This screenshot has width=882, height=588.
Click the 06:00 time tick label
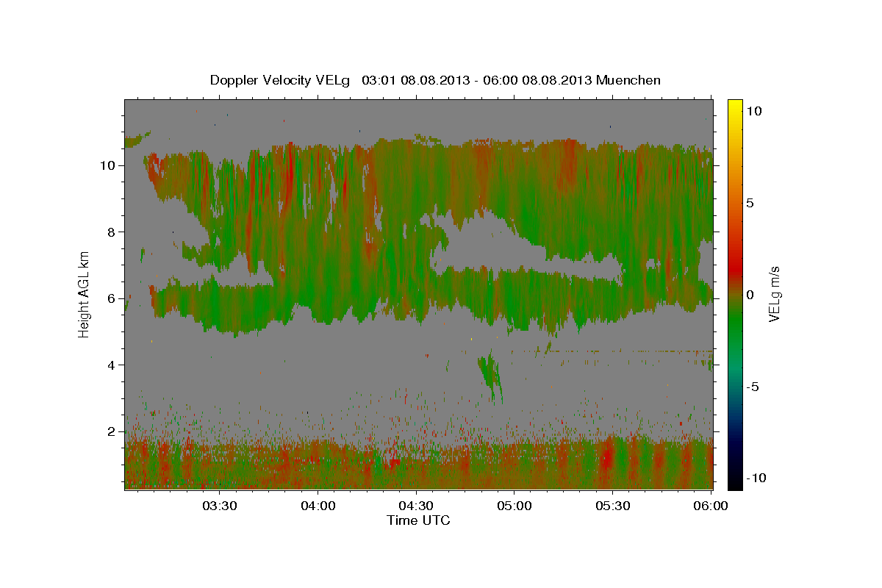point(711,506)
